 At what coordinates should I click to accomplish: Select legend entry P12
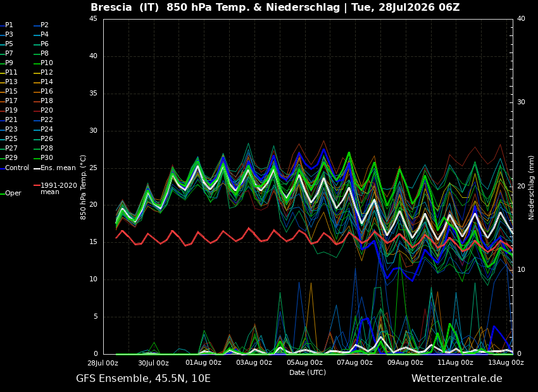[47, 72]
